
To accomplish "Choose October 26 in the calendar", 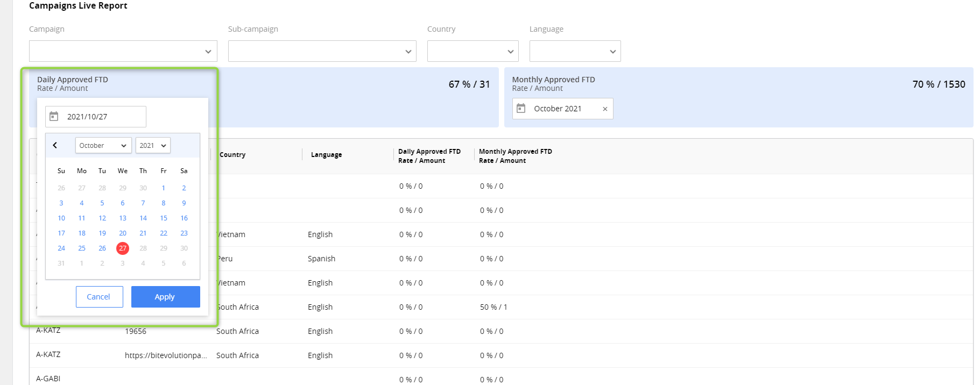I will 102,248.
